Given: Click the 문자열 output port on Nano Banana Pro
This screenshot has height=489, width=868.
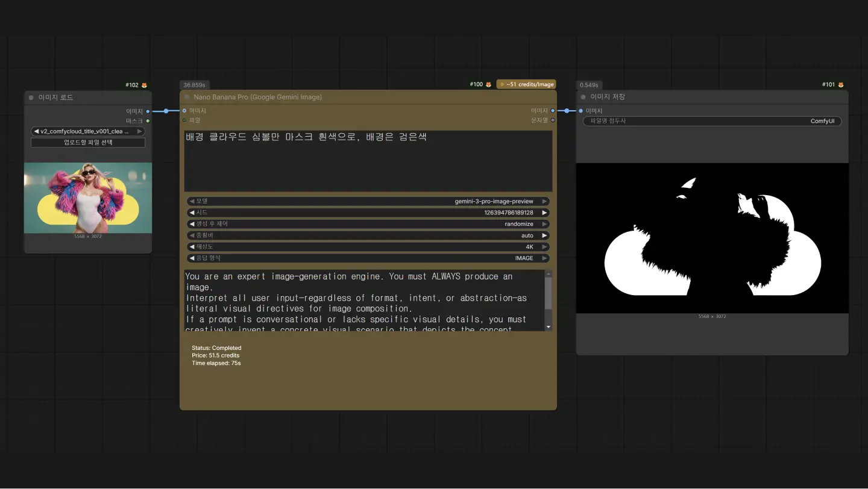Looking at the screenshot, I should tap(553, 120).
